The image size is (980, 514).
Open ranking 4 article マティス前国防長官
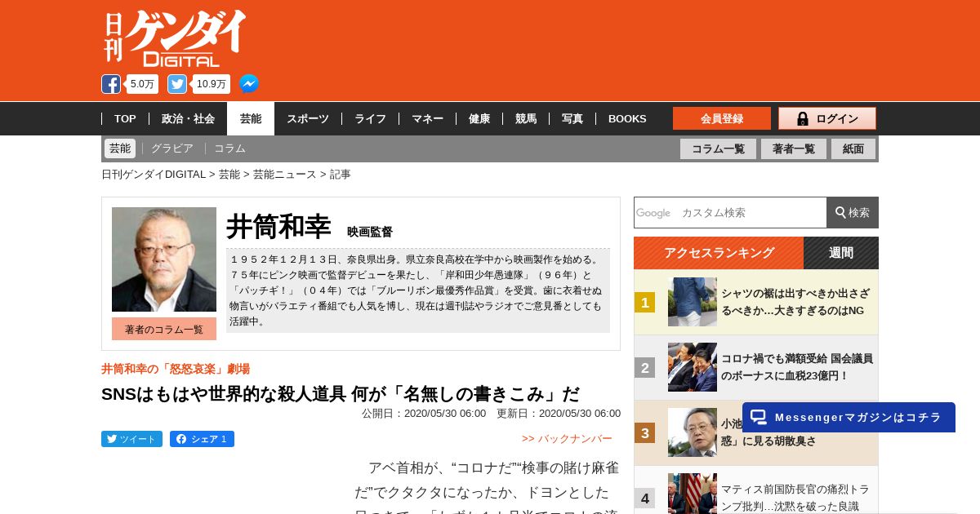(x=795, y=498)
